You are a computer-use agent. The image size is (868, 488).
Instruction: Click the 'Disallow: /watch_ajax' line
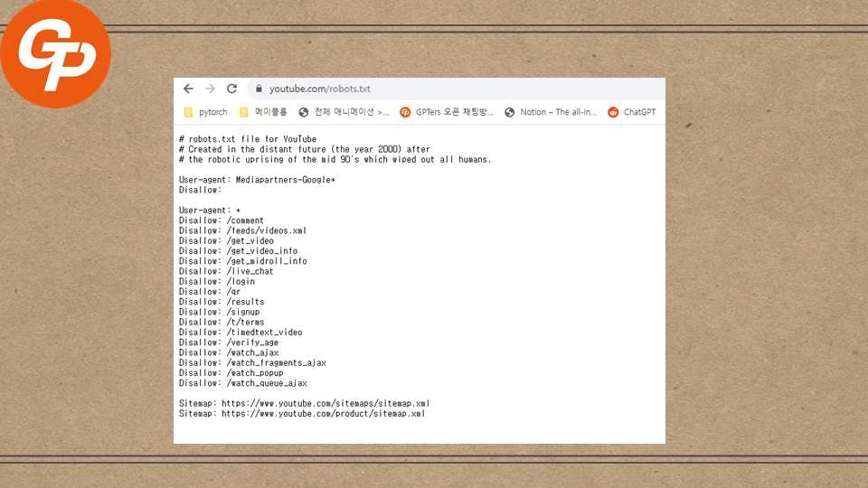click(x=229, y=352)
